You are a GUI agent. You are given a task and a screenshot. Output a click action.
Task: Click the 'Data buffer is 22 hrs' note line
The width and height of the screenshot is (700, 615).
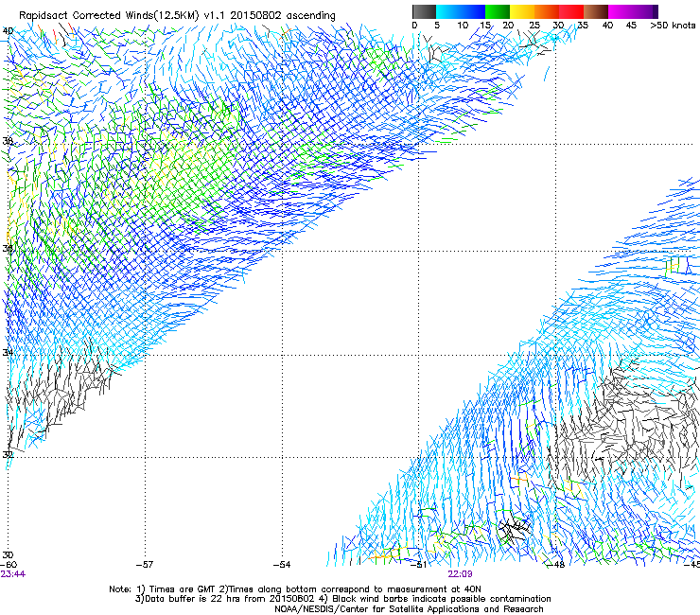tap(342, 599)
